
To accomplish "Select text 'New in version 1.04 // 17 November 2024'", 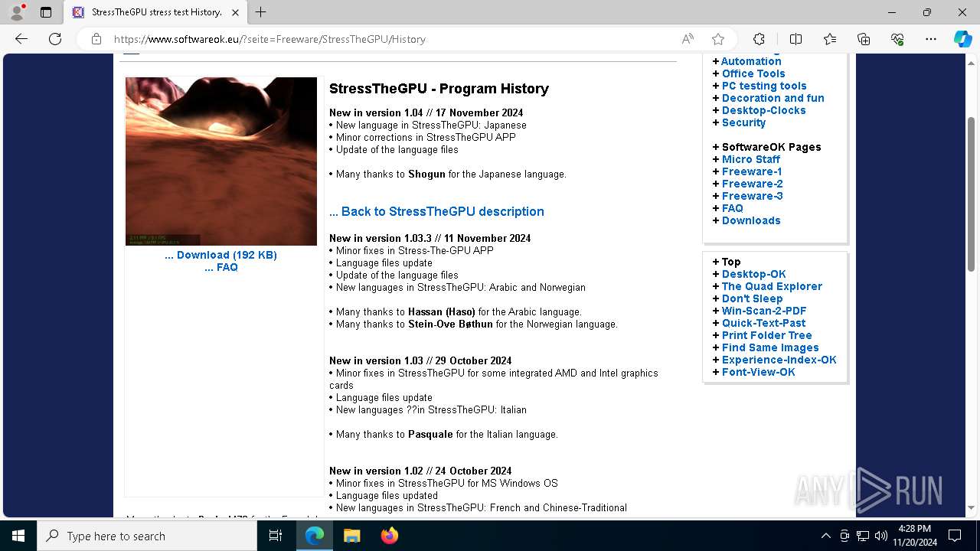I will 426,112.
